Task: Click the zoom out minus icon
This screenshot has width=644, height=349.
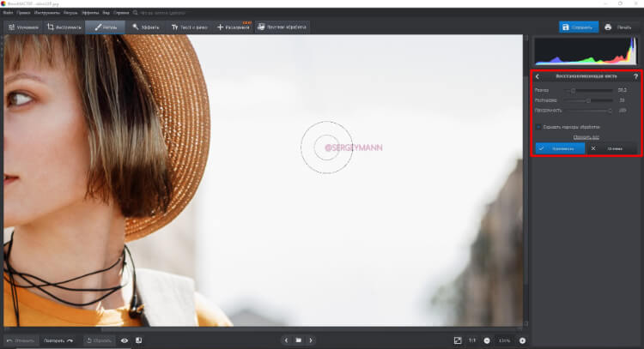Action: pyautogui.click(x=487, y=340)
